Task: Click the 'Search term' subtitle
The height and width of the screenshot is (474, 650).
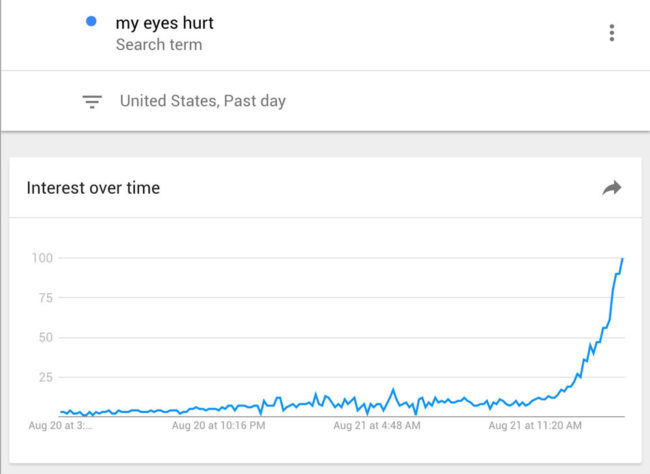Action: click(159, 45)
